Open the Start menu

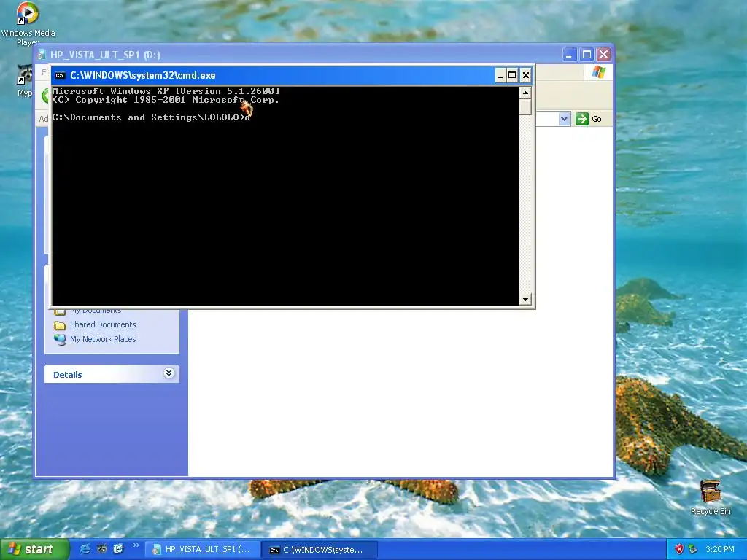[x=34, y=549]
